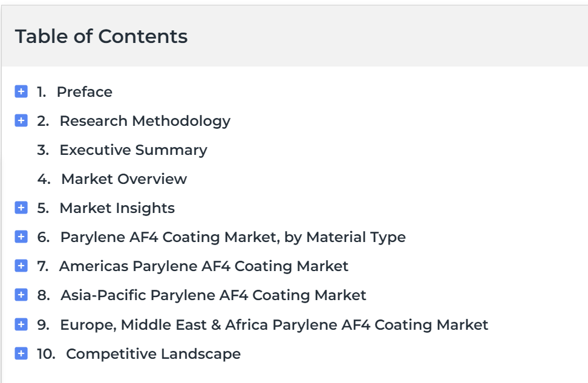Click Asia-Pacific Parylene AF4 Coating Market title

point(214,296)
